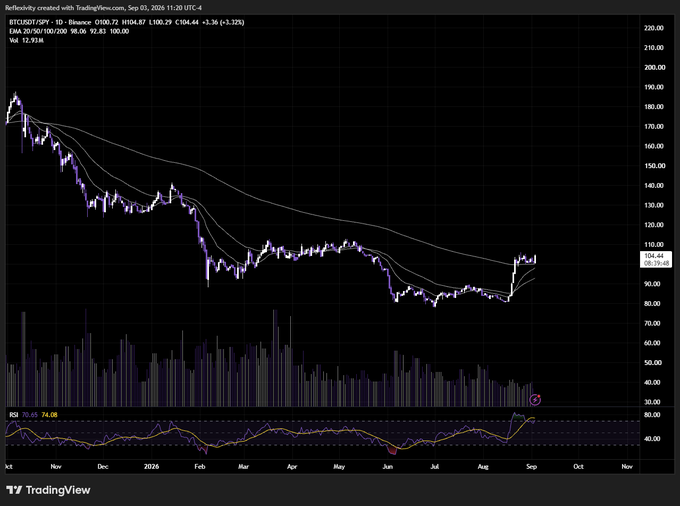Click the open value O100.72
The width and height of the screenshot is (680, 506).
107,22
